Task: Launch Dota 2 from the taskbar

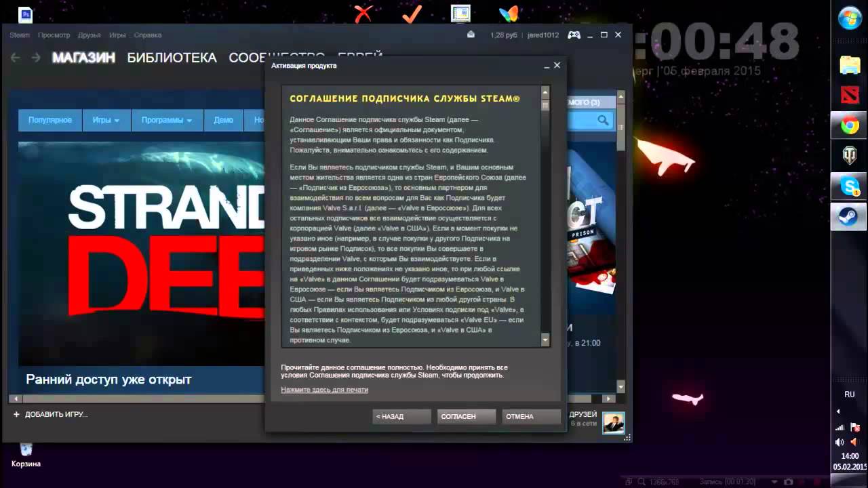Action: click(850, 95)
